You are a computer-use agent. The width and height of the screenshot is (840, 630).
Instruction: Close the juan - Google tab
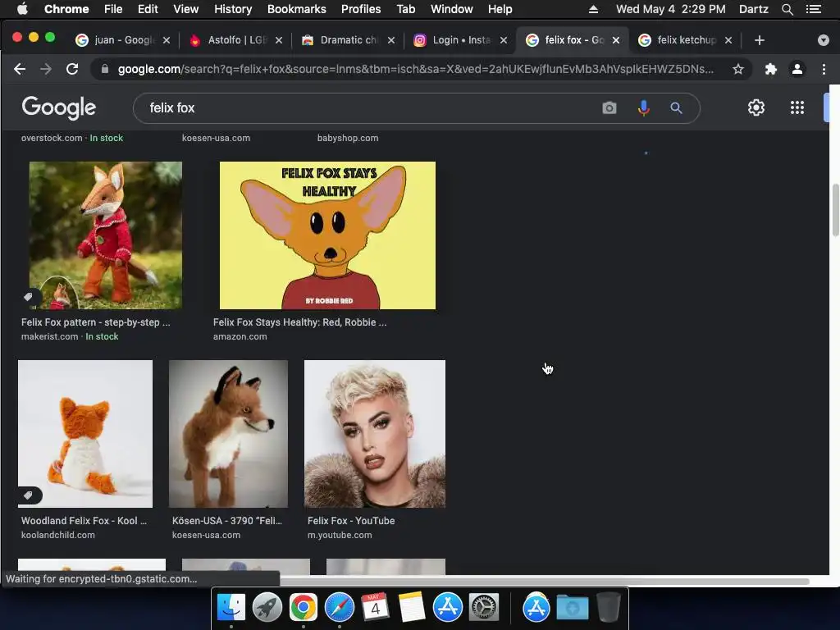click(167, 40)
